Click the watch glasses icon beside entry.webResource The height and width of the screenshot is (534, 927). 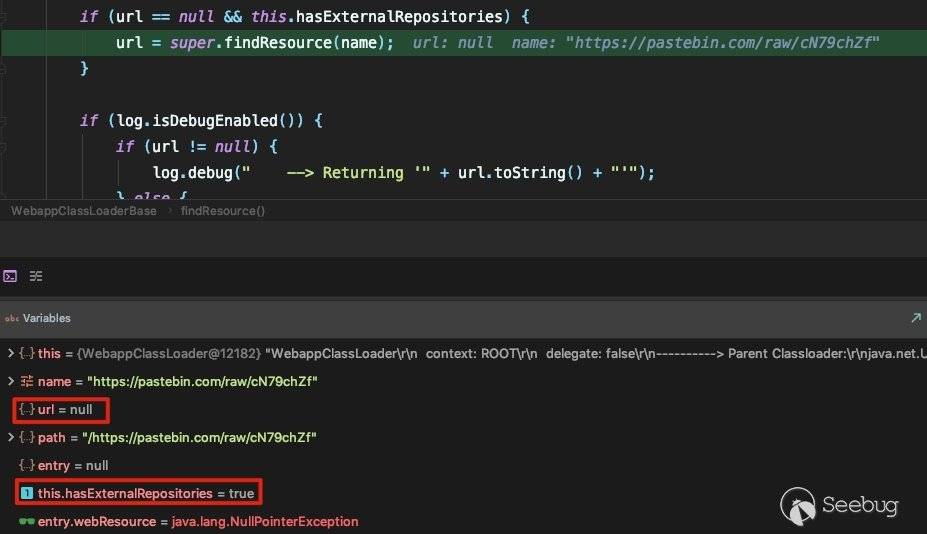point(27,522)
